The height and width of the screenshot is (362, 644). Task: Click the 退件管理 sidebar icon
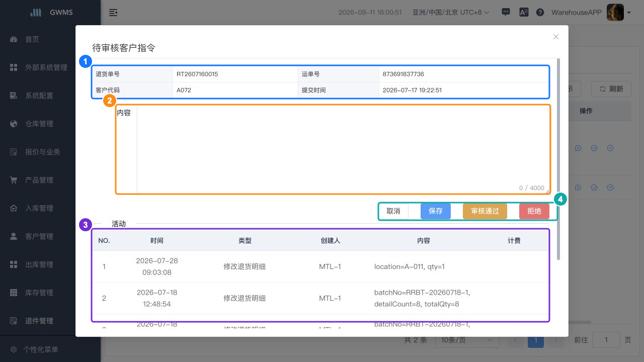click(14, 321)
